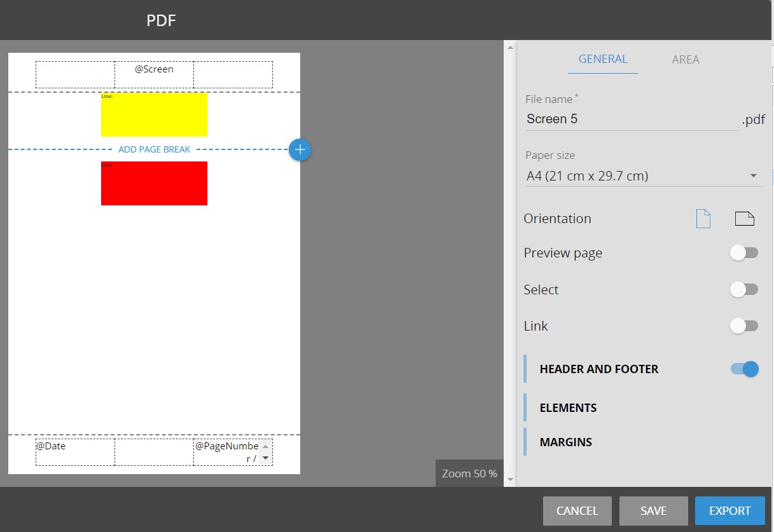Toggle the Preview page switch
The image size is (774, 532).
pyautogui.click(x=743, y=253)
